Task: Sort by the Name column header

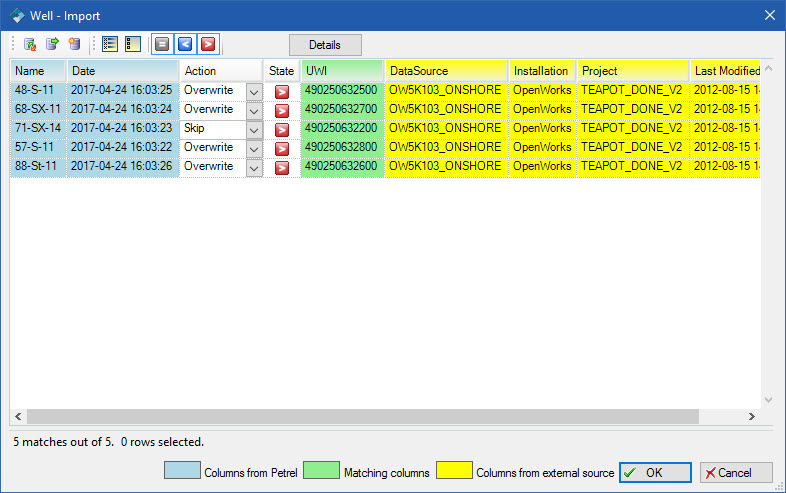Action: pyautogui.click(x=38, y=71)
